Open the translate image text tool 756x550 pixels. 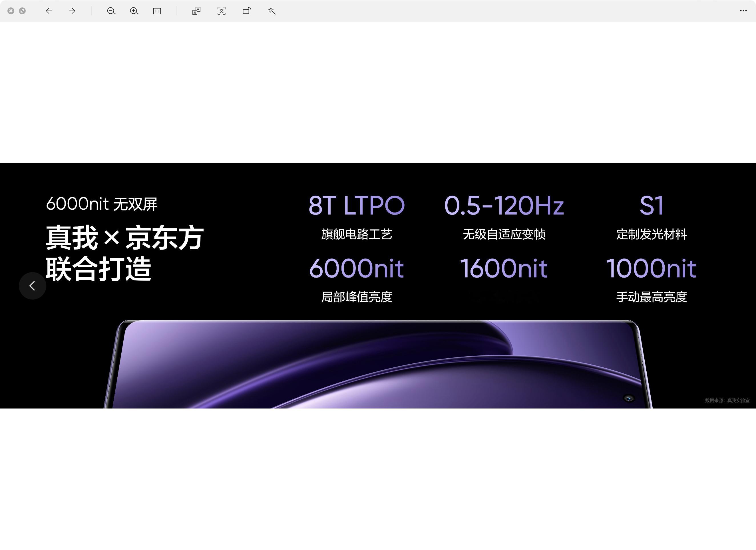196,11
